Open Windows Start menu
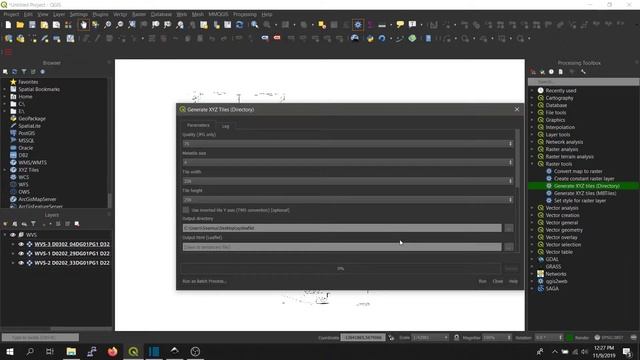The image size is (640, 360). [10, 351]
